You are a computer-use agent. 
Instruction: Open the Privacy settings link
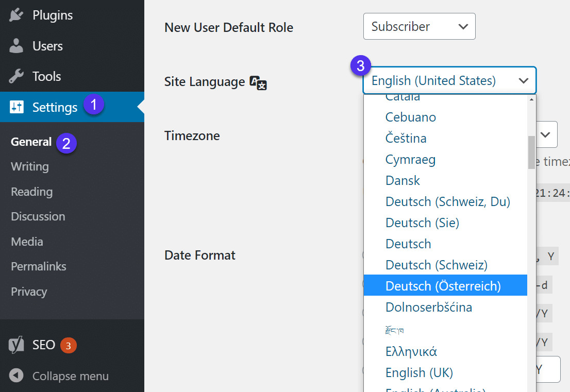pos(28,292)
